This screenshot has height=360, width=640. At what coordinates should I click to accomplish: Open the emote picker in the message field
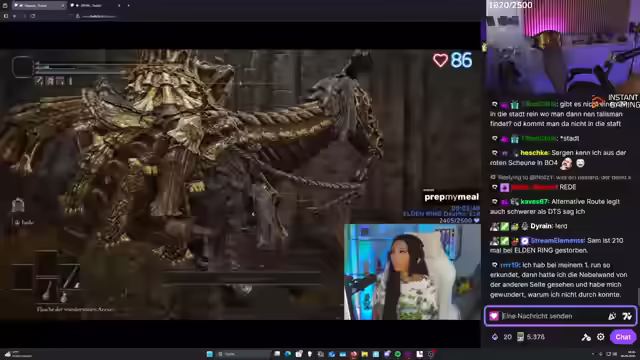[x=627, y=316]
